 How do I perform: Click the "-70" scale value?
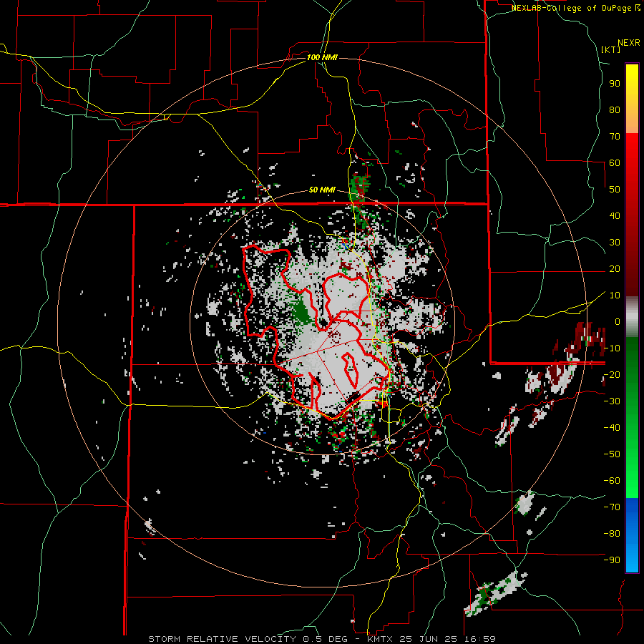coord(612,507)
